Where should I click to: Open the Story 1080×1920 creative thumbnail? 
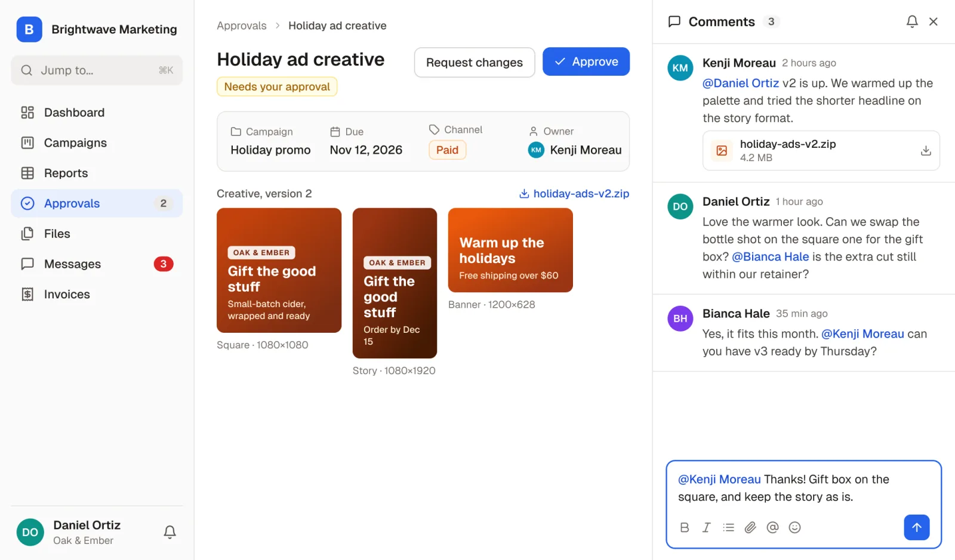click(395, 283)
